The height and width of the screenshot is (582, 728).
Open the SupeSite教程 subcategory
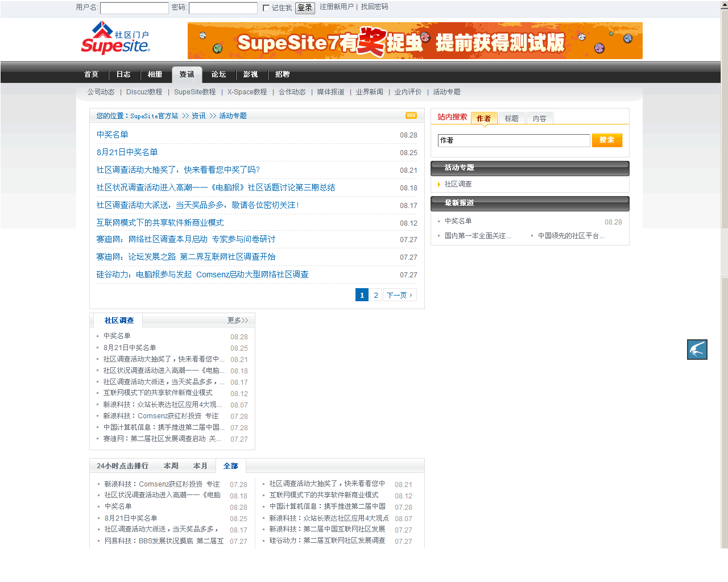pos(195,92)
